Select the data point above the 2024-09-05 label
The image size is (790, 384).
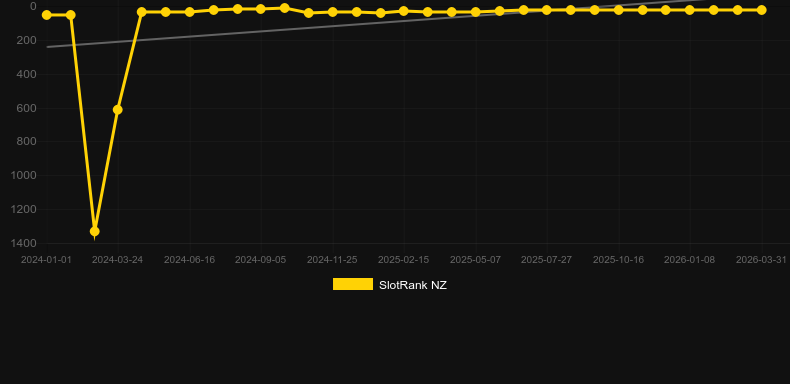(x=260, y=9)
